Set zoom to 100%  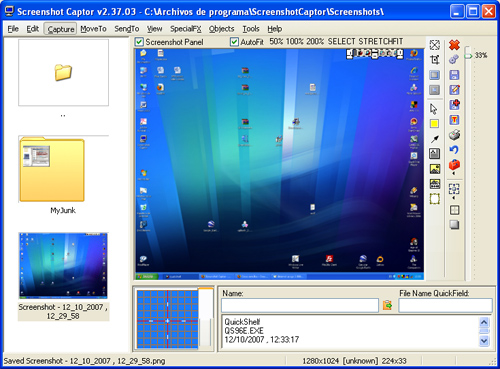[295, 42]
